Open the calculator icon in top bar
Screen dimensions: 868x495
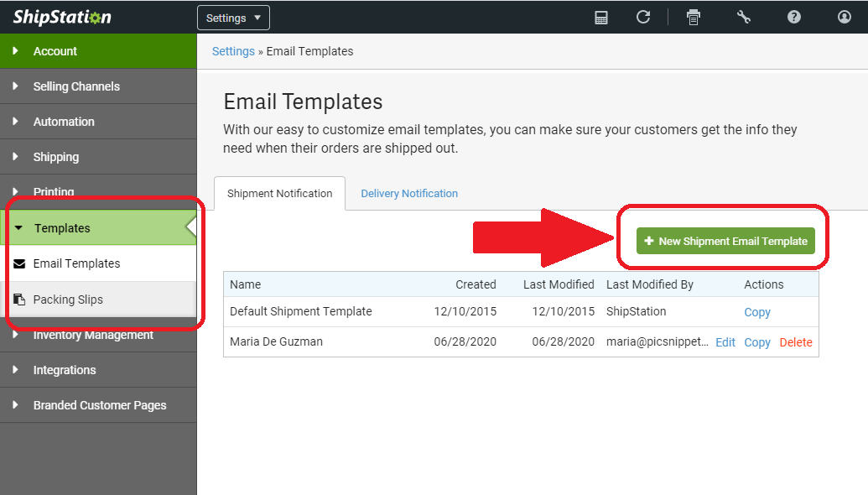[x=601, y=18]
